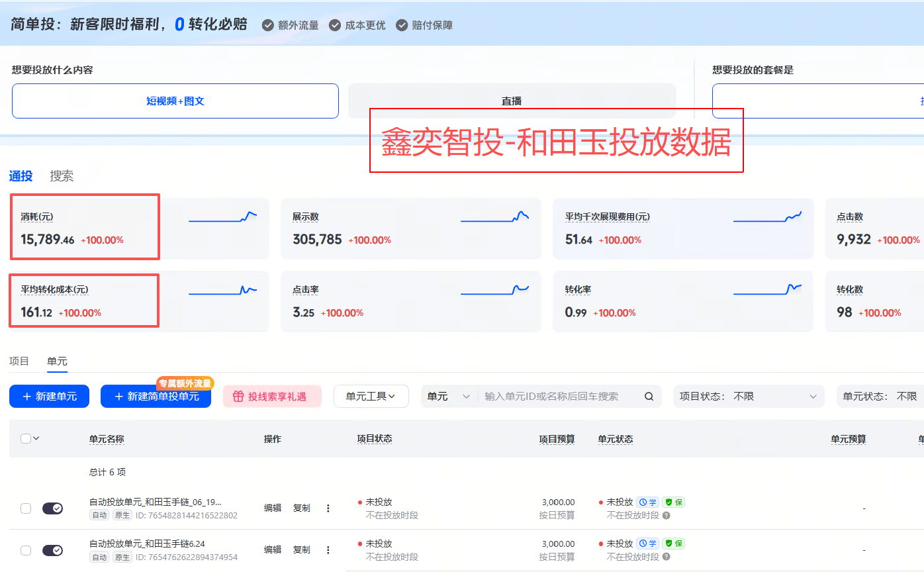This screenshot has width=924, height=574.
Task: Click 编辑 for 和田玉手链6.24 unit
Action: pyautogui.click(x=273, y=550)
